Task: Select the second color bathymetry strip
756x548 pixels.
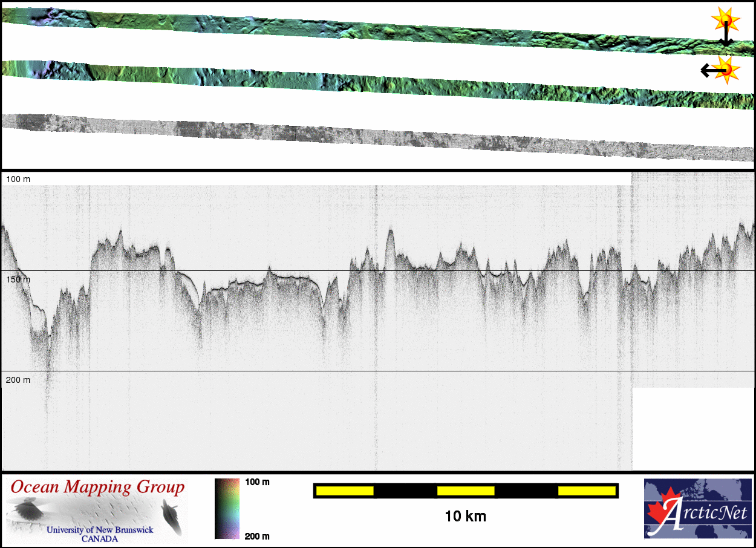Action: pos(363,82)
